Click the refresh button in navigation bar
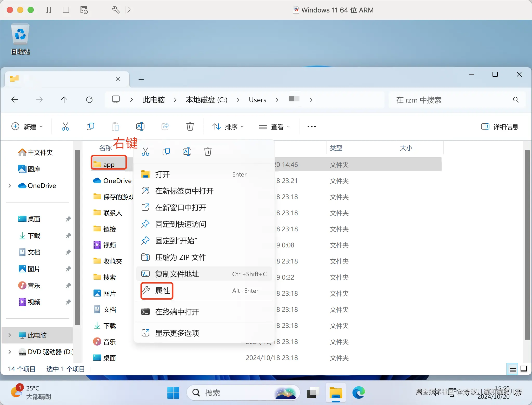 pyautogui.click(x=89, y=100)
